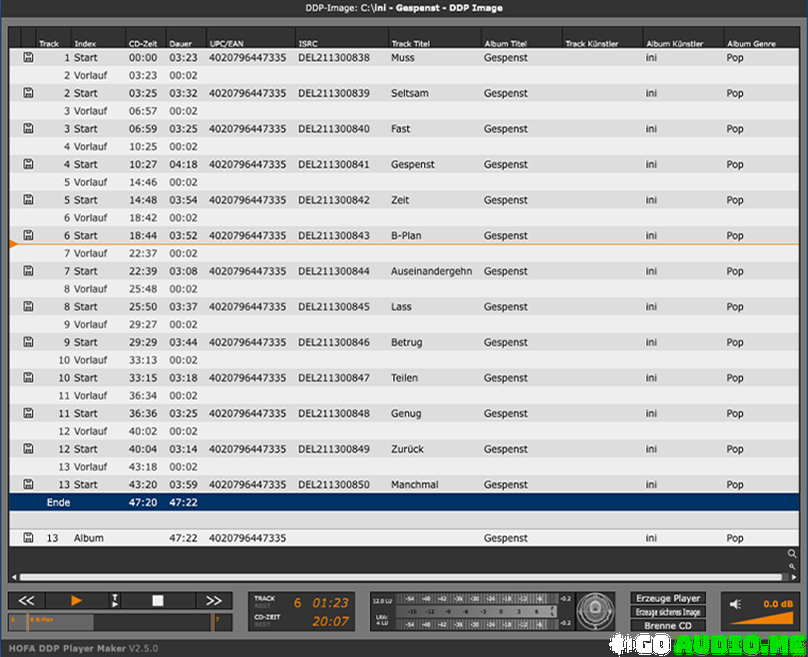This screenshot has height=657, width=808.
Task: Click the save icon for track 1 Muss
Action: (x=28, y=58)
